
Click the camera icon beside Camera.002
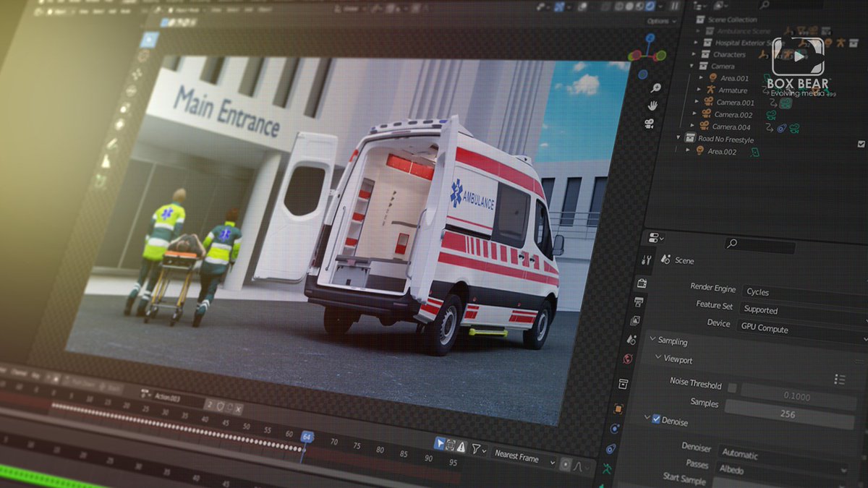pos(706,115)
